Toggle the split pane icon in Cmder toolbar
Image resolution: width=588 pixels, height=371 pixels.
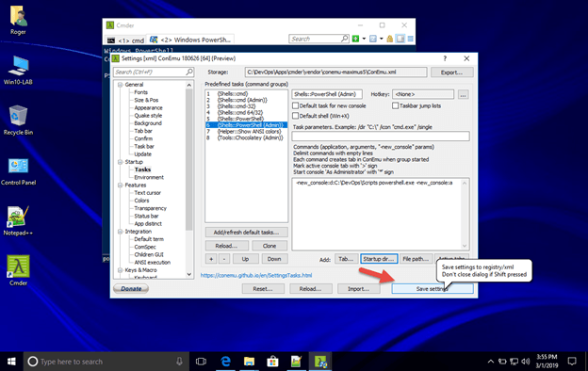tap(400, 39)
